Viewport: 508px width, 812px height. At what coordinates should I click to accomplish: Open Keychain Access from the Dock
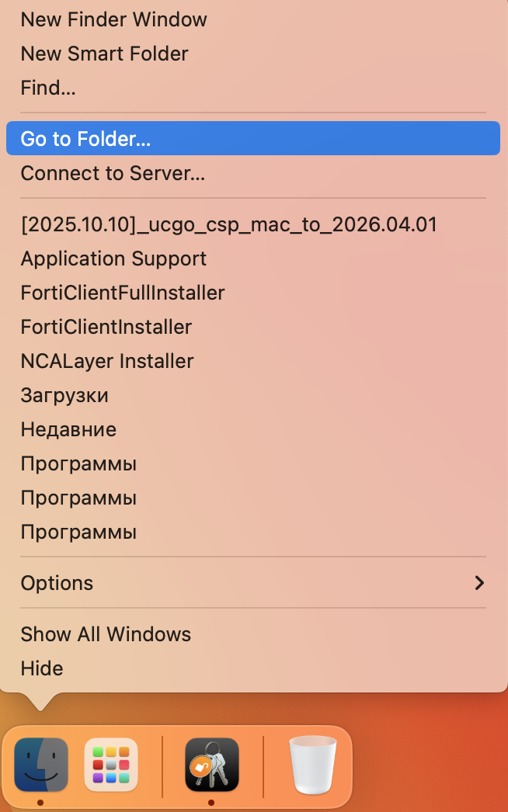coord(211,765)
